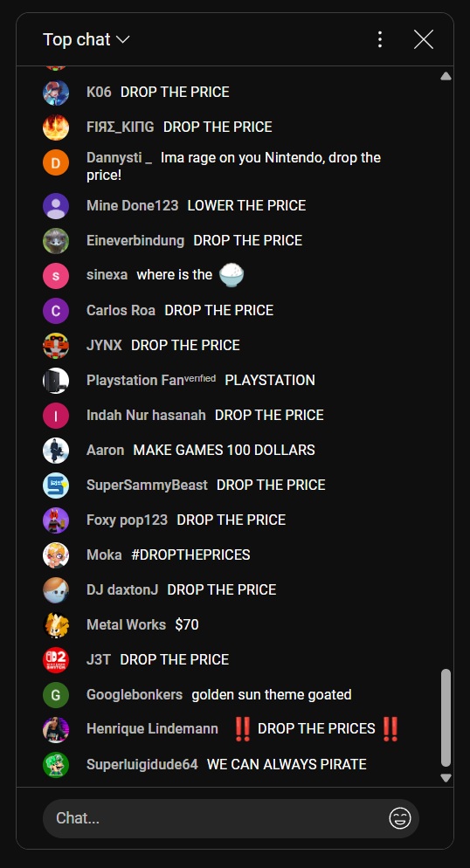Viewport: 470px width, 868px height.
Task: Click the scroll up arrow of chat
Action: tap(446, 76)
